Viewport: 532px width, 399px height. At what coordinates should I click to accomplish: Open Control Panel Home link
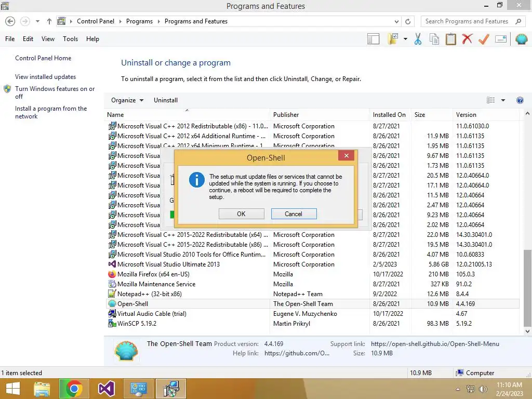pyautogui.click(x=43, y=58)
